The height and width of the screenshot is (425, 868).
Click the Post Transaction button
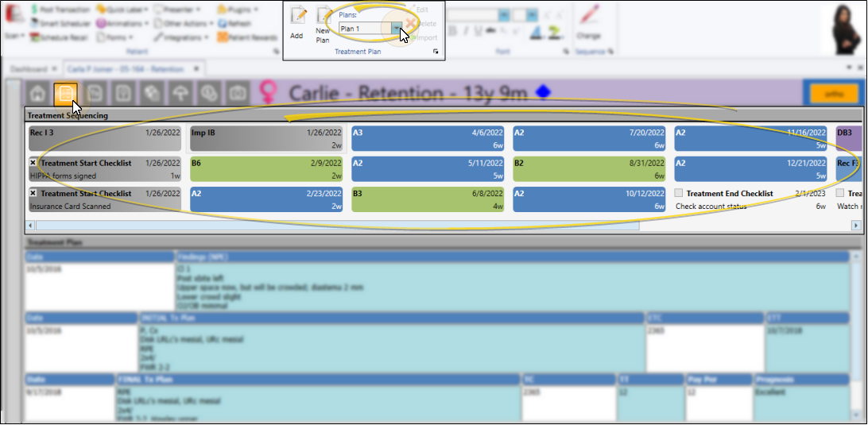click(60, 10)
